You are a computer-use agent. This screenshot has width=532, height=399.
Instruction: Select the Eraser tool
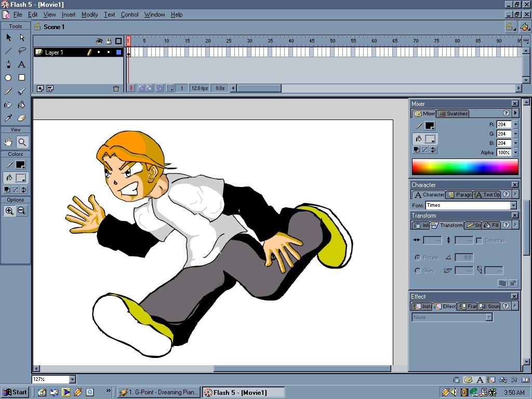coord(22,118)
